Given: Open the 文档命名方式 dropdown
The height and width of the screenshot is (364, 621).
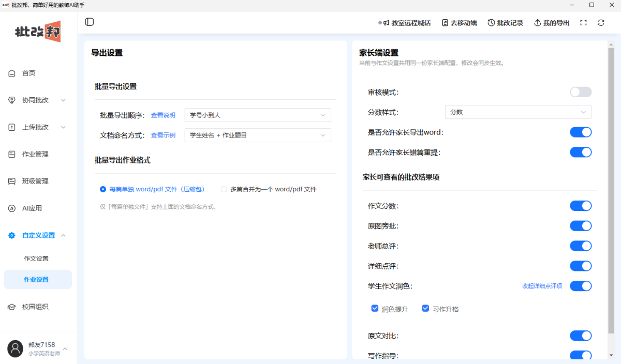Looking at the screenshot, I should (x=258, y=135).
